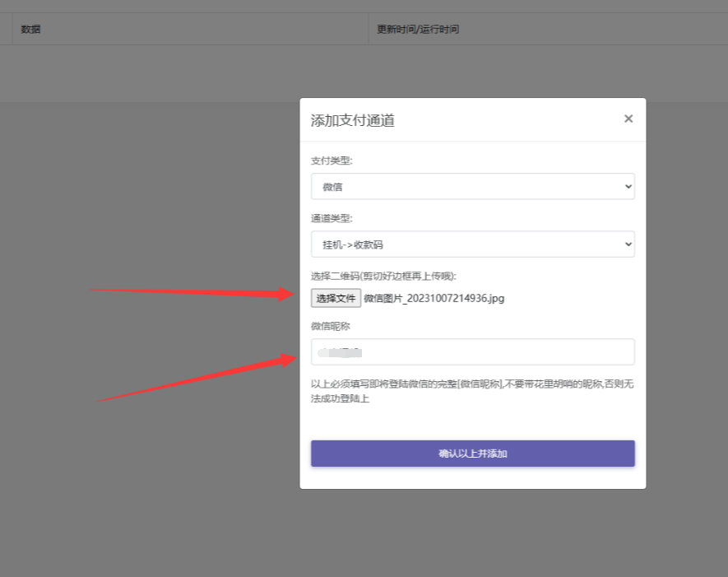Dismiss the dialog via its close control
Screen dimensions: 728x577
628,119
